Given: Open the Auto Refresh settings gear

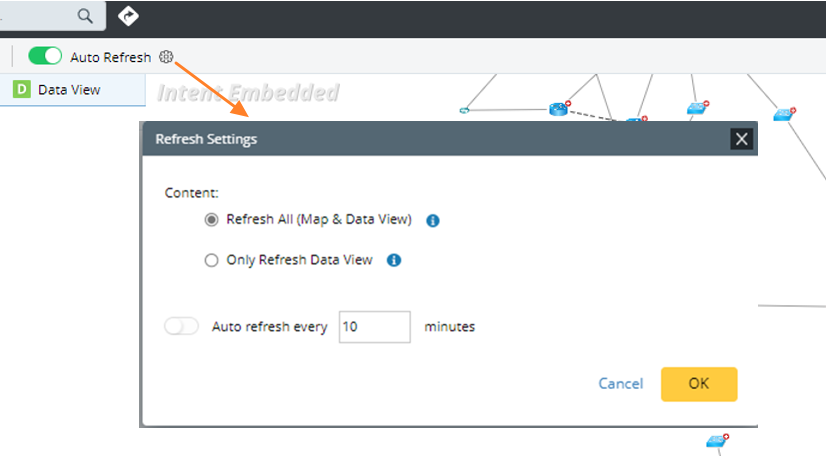Looking at the screenshot, I should [x=166, y=57].
